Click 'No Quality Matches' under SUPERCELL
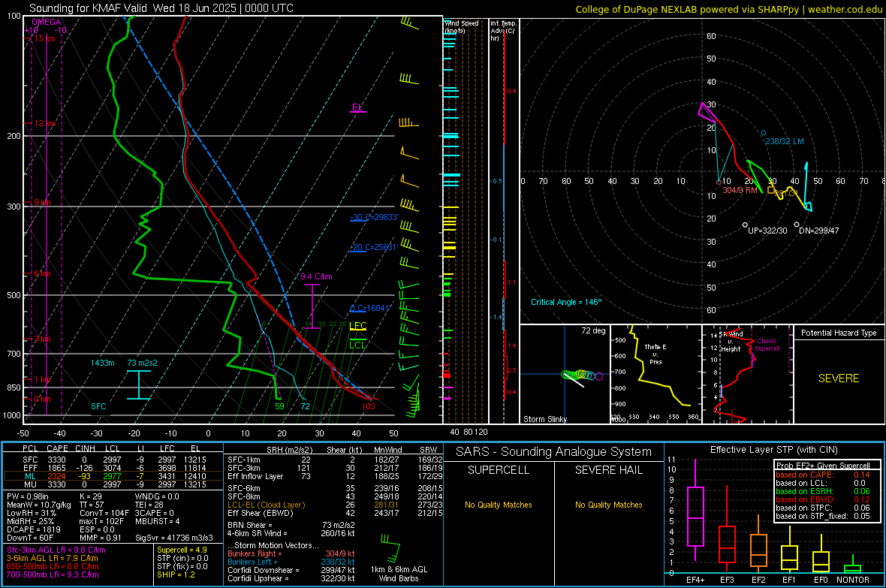The height and width of the screenshot is (588, 886). (499, 505)
